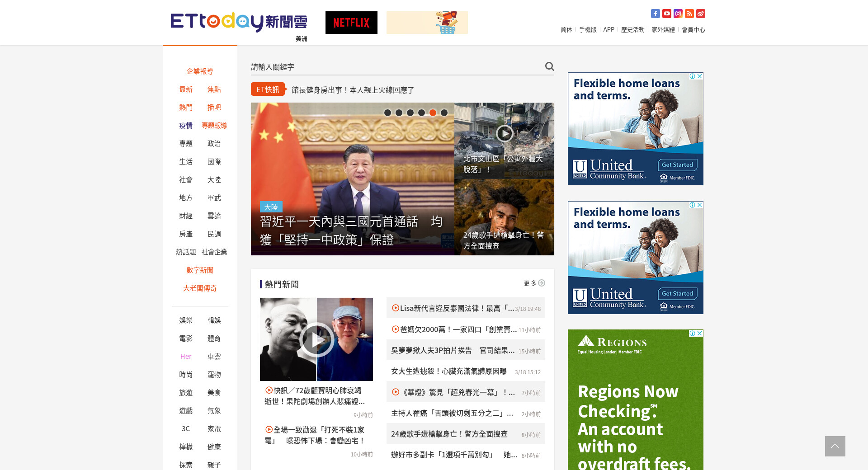Viewport: 868px width, 470px height.
Task: Click the keyword search input field
Action: click(x=396, y=67)
